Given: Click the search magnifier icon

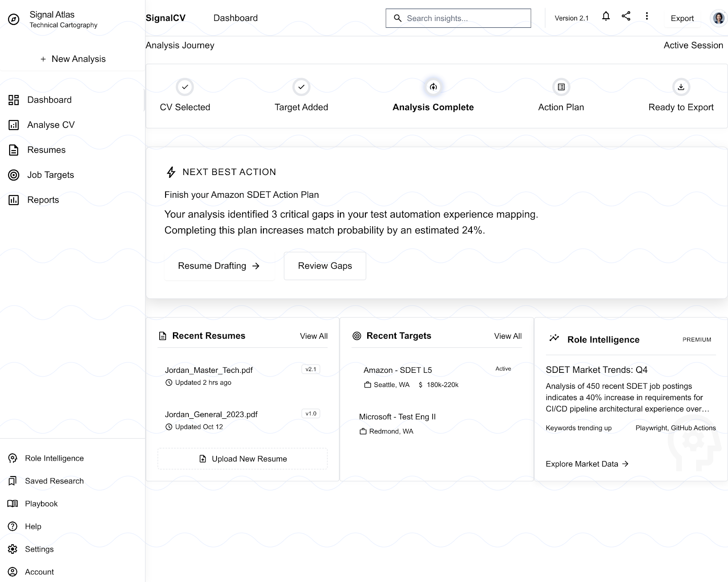Looking at the screenshot, I should coord(398,18).
